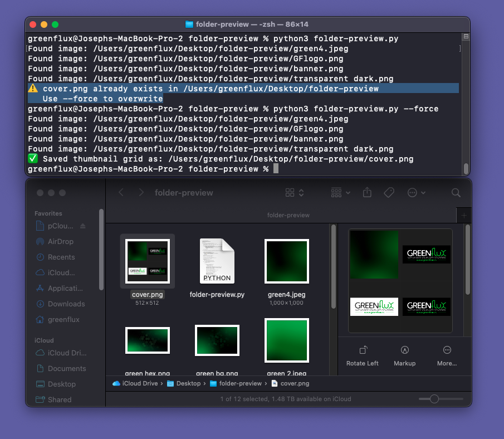
Task: Click the Share icon in the toolbar
Action: (x=367, y=192)
